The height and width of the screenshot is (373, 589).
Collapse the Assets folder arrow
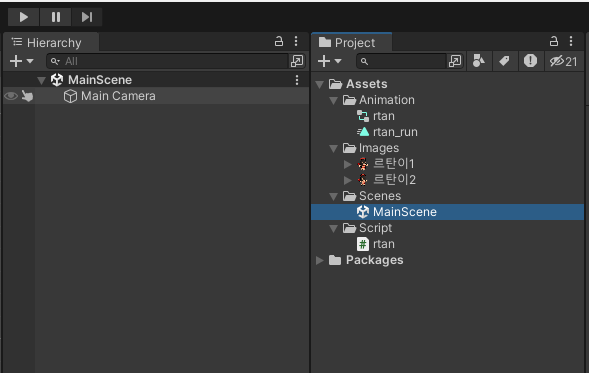[x=320, y=84]
